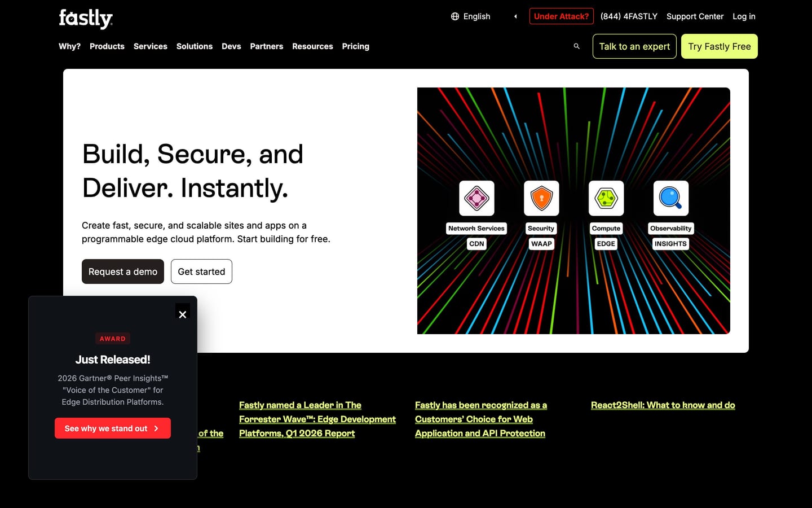The width and height of the screenshot is (812, 508).
Task: Click the Observability magnifying glass icon
Action: coord(671,198)
